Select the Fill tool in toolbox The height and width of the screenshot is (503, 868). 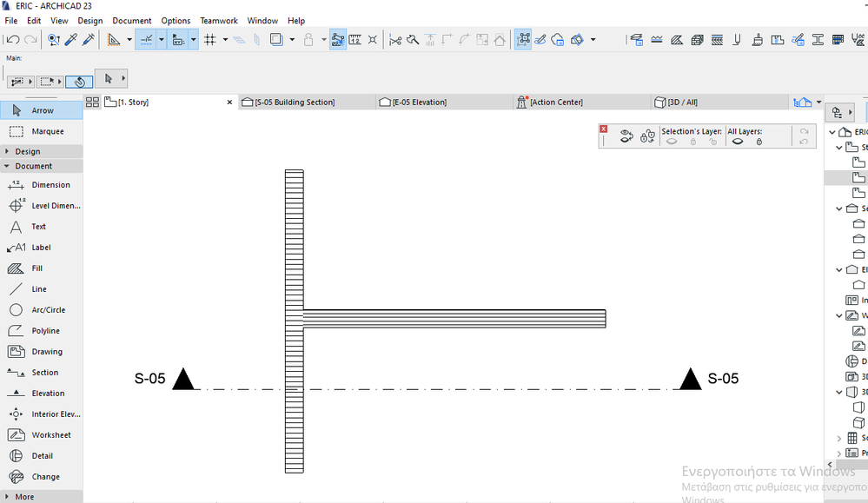click(x=42, y=268)
